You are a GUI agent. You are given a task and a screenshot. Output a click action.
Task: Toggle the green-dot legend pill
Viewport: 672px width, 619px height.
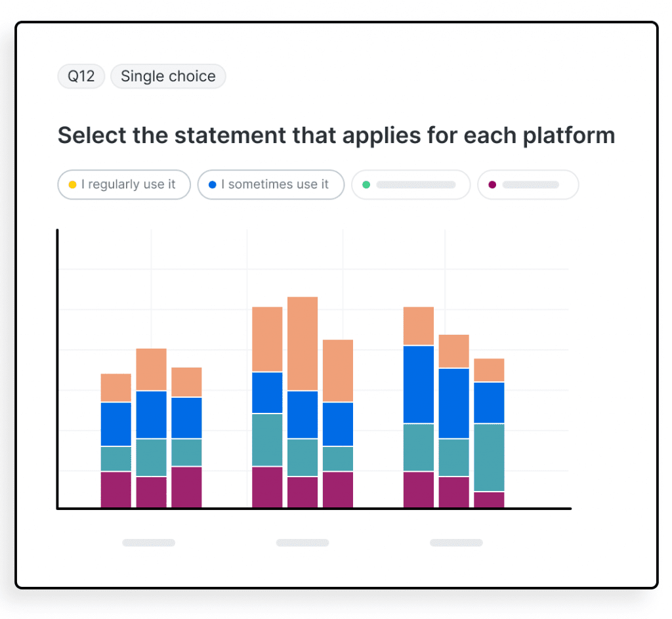pyautogui.click(x=411, y=184)
